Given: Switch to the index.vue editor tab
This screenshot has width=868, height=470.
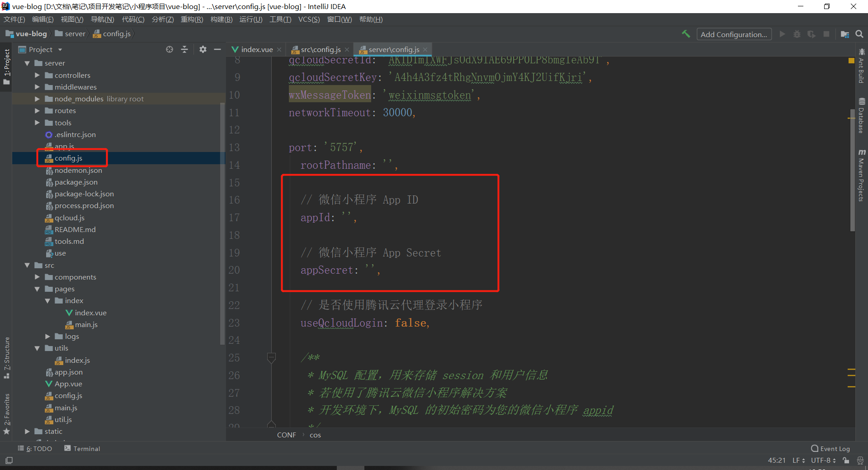Looking at the screenshot, I should [x=256, y=50].
